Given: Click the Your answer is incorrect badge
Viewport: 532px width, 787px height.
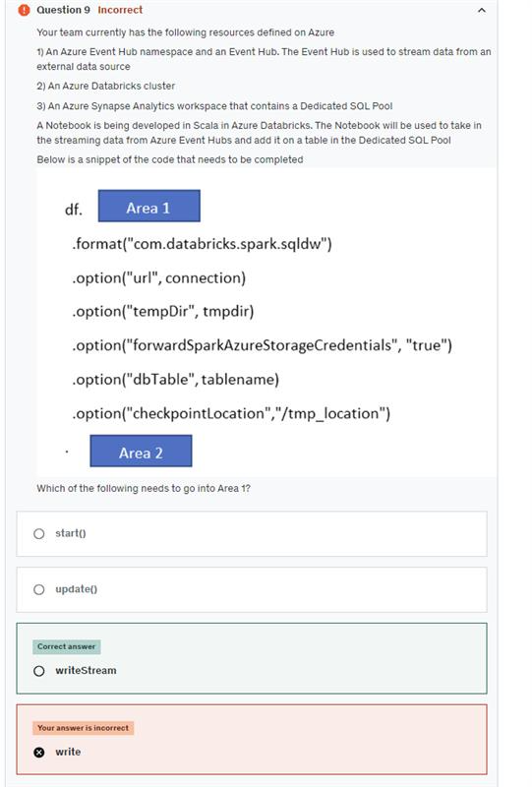Looking at the screenshot, I should coord(84,728).
